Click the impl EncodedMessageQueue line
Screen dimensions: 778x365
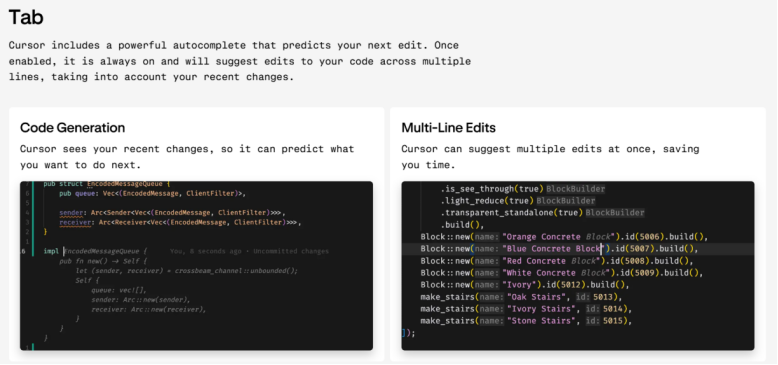[x=95, y=251]
